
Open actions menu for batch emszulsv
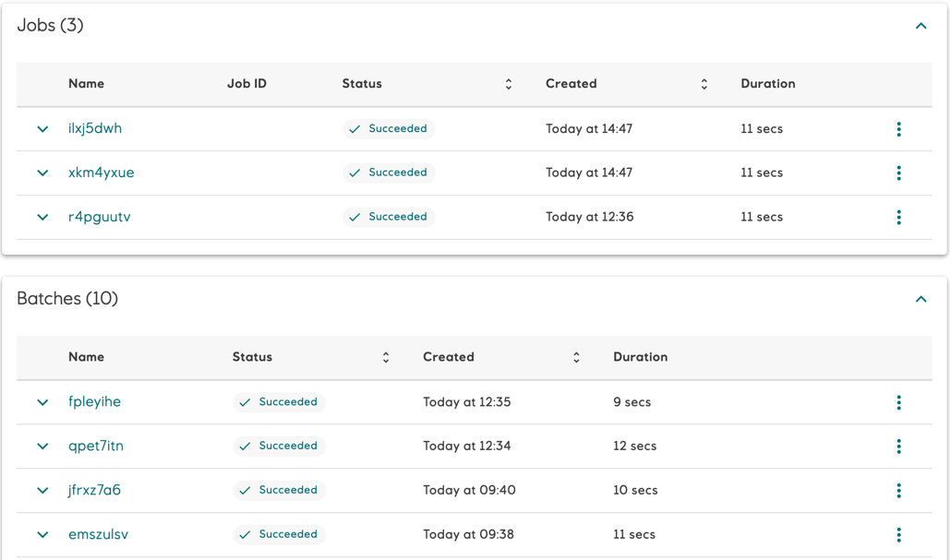pos(898,534)
